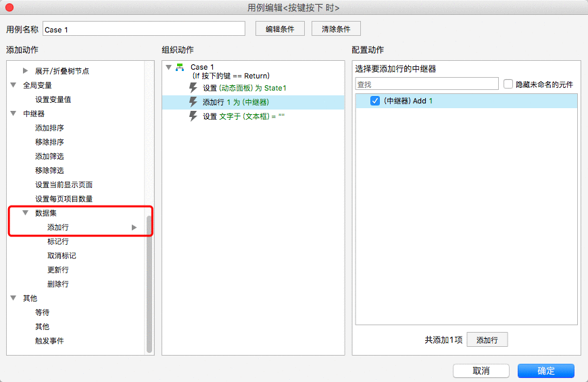Click the arrow beside 添加行
This screenshot has width=588, height=382.
click(x=134, y=227)
